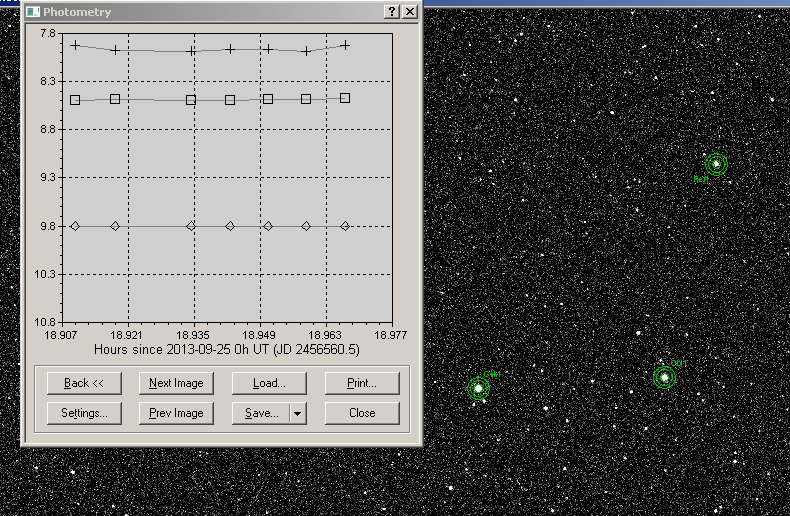
Task: Click the 7.8 magnitude axis label
Action: (48, 33)
